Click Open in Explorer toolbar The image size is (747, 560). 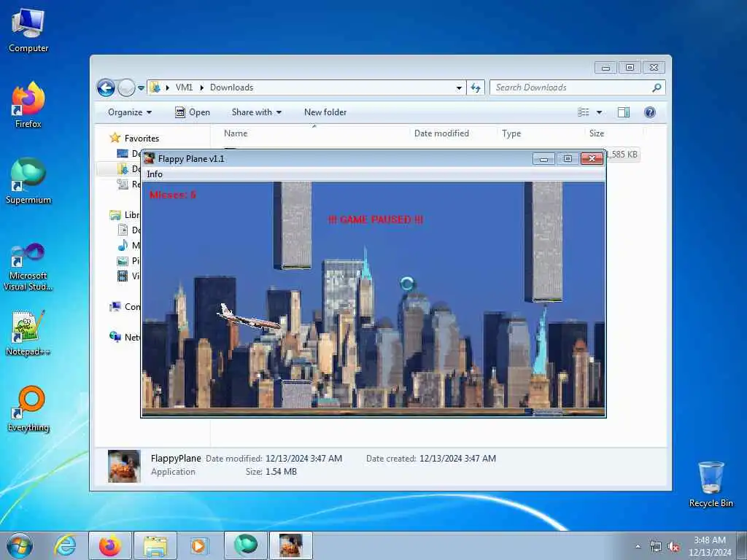[x=193, y=112]
